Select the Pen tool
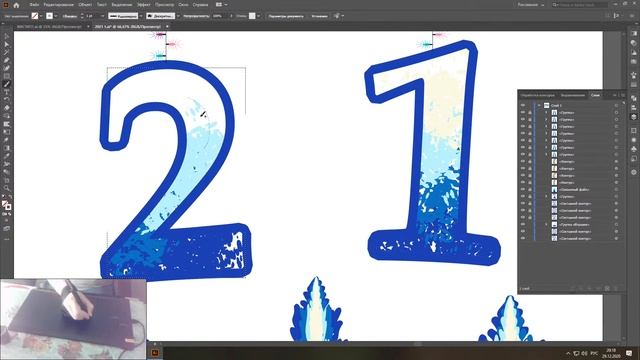Screen dimensions: 640x360 pos(7,60)
